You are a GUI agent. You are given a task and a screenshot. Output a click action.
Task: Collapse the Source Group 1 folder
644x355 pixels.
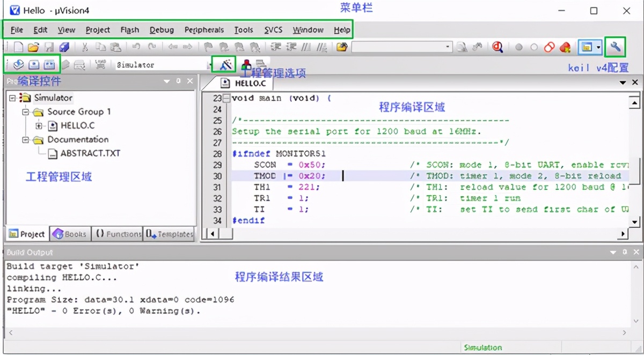tap(25, 112)
